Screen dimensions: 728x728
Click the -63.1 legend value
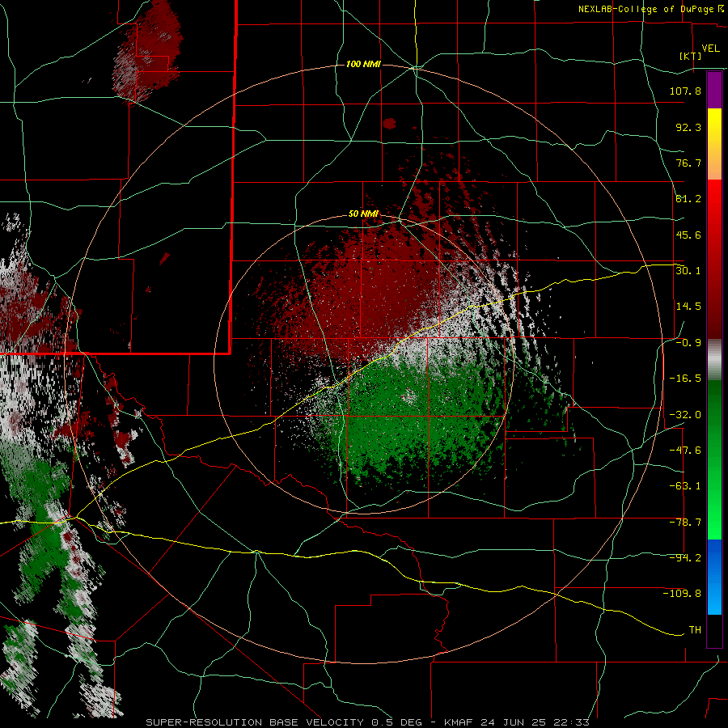pos(685,486)
